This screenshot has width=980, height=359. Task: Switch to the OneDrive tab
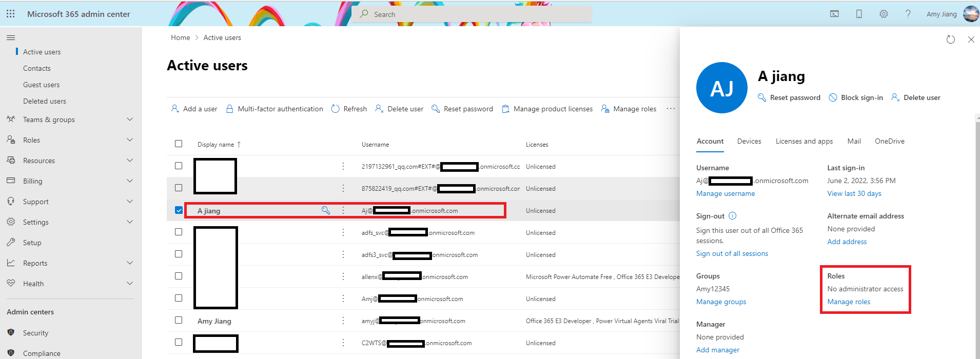click(890, 141)
